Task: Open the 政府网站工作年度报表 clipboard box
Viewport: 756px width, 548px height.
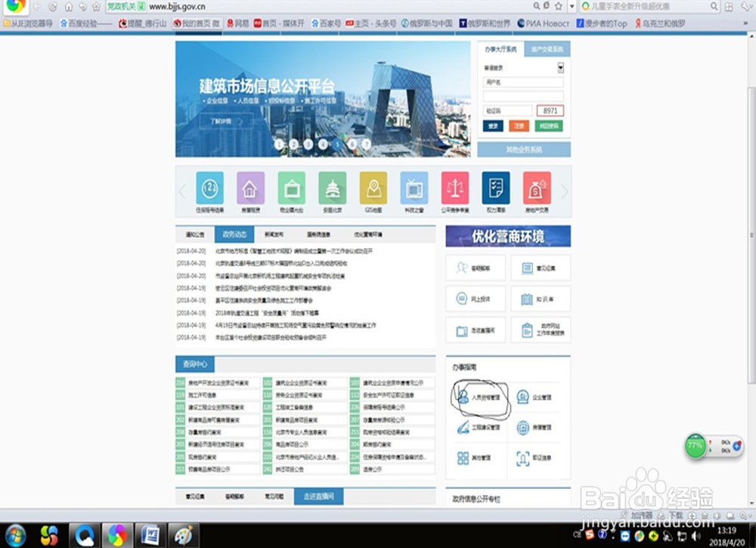Action: 541,330
